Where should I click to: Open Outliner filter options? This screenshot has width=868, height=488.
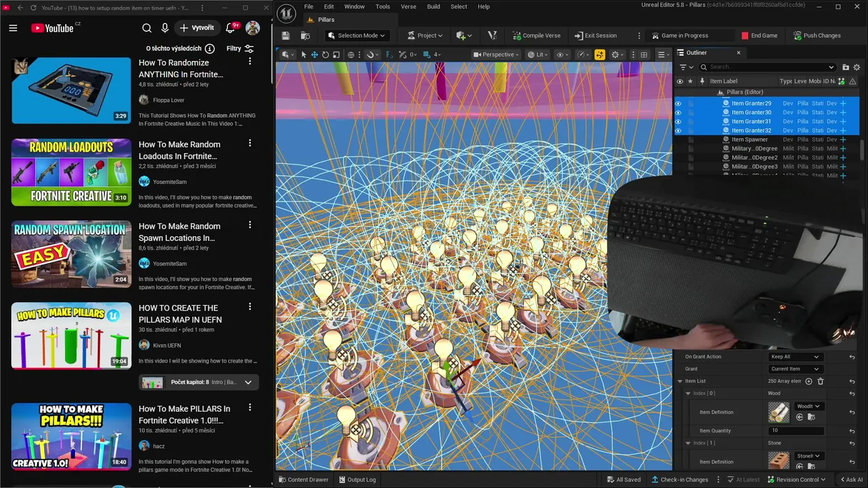point(687,67)
